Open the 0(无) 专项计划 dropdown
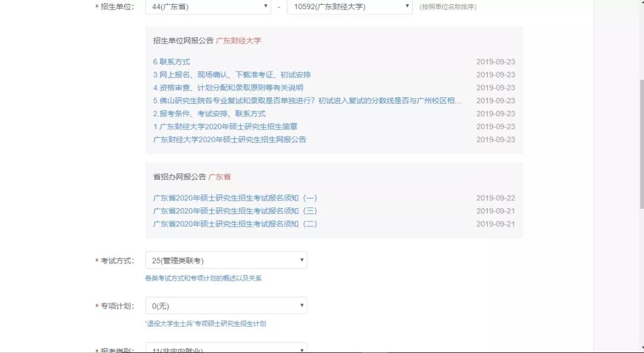This screenshot has width=644, height=353. click(226, 305)
